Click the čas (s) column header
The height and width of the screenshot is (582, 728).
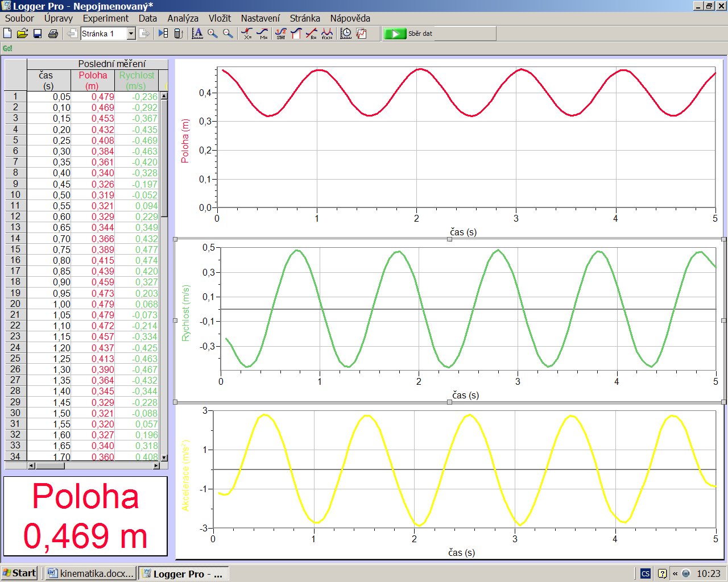click(x=48, y=80)
